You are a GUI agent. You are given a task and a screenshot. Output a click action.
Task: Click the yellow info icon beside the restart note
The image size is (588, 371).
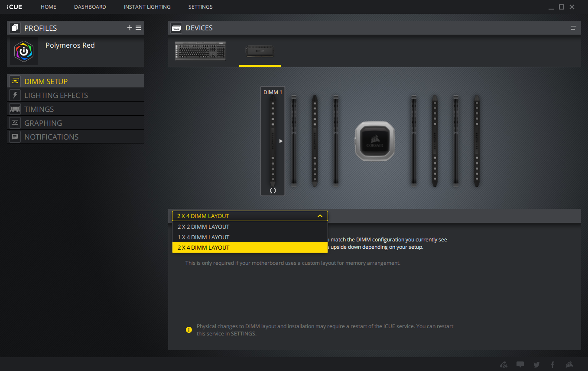pyautogui.click(x=189, y=330)
